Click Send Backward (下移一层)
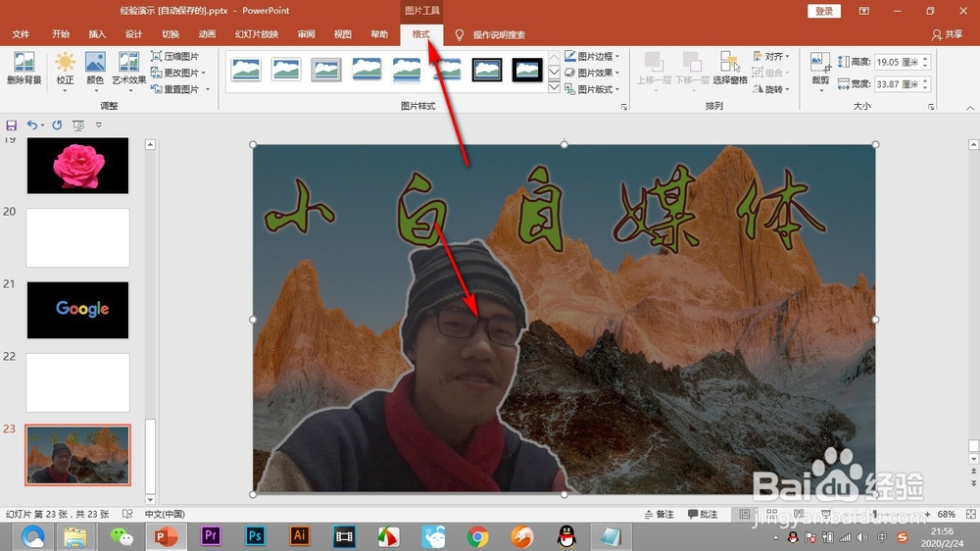This screenshot has height=551, width=980. pos(692,70)
